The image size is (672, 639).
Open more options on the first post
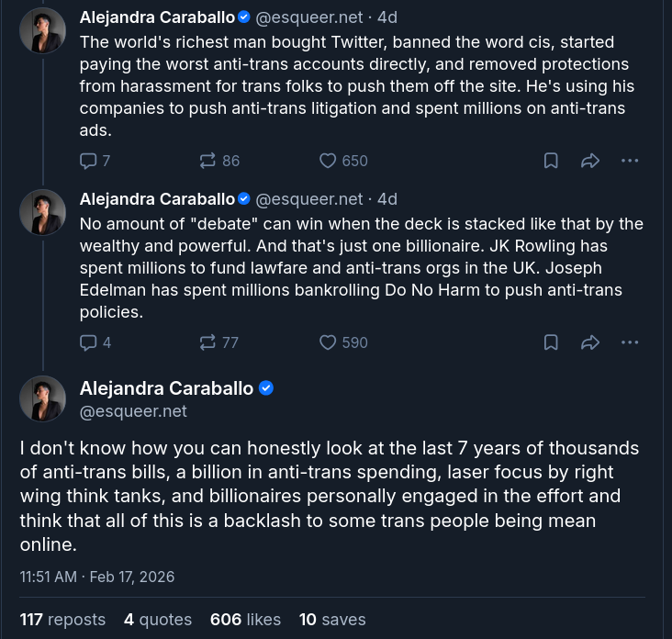coord(630,161)
